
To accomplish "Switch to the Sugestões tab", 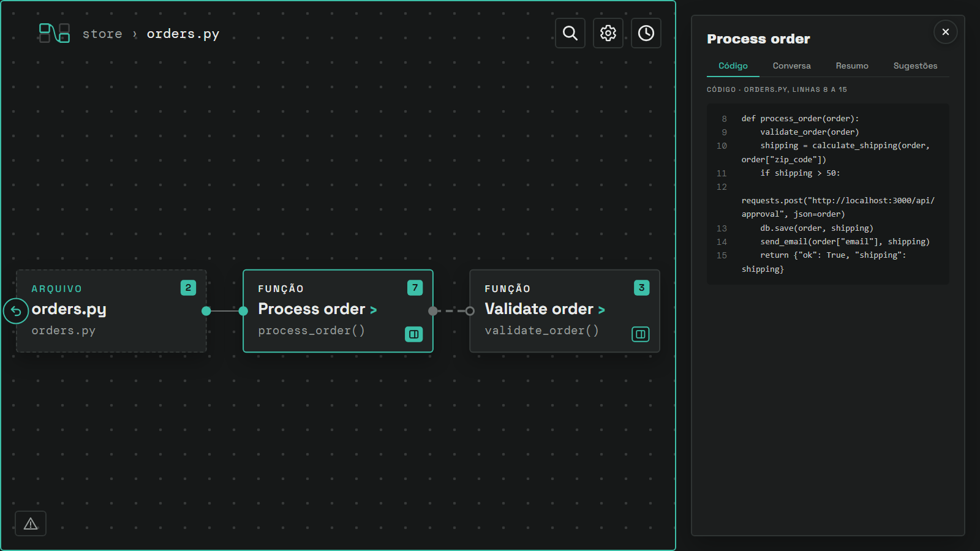I will click(x=915, y=66).
